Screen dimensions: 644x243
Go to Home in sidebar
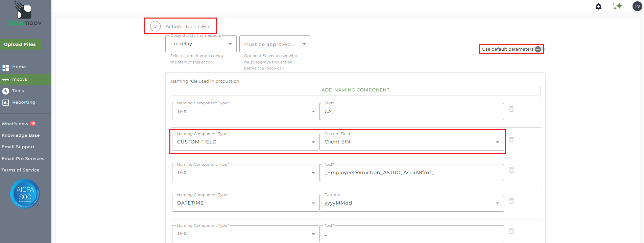pyautogui.click(x=19, y=67)
